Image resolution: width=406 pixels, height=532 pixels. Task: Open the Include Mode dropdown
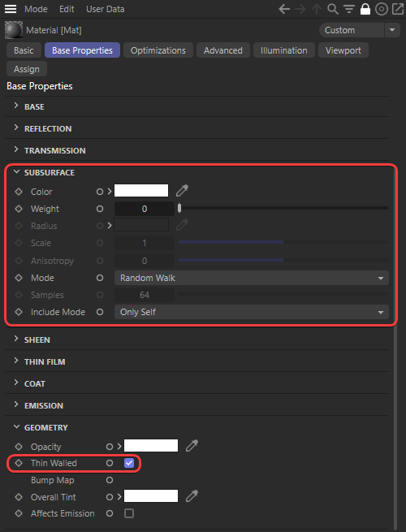(x=252, y=312)
